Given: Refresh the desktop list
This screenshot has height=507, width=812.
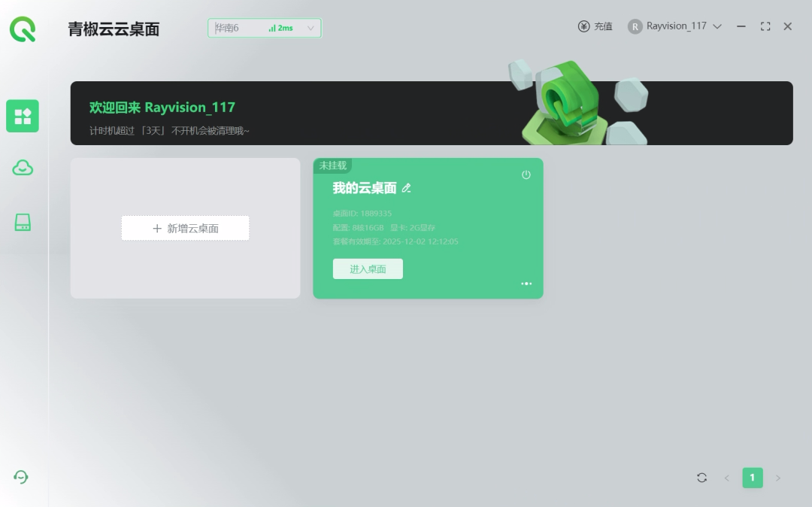Looking at the screenshot, I should pos(701,478).
